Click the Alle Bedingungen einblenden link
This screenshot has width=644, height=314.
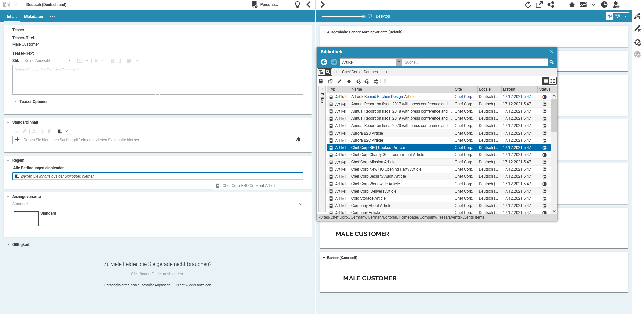[39, 168]
